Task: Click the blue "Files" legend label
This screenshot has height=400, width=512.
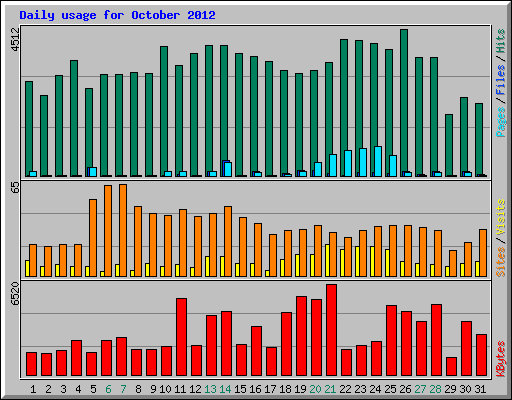Action: (501, 80)
